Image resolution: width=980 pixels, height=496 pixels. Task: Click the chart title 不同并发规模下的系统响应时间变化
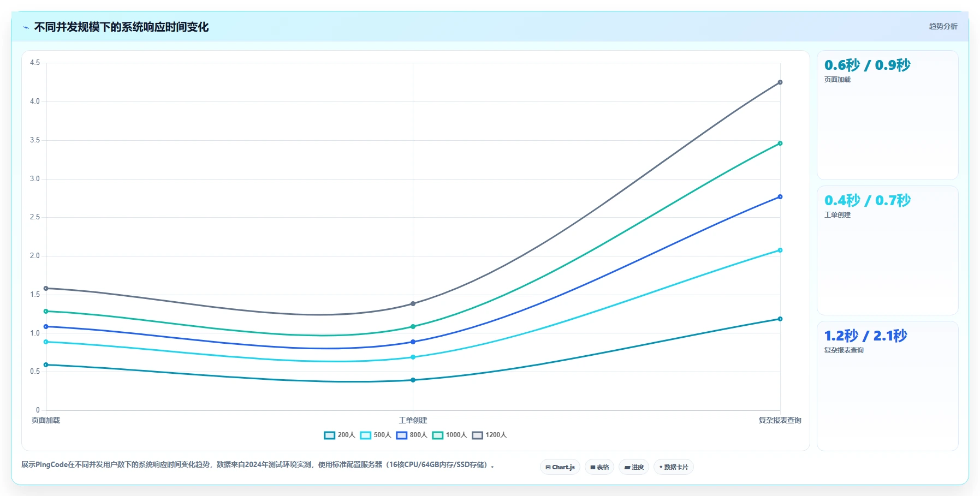point(121,27)
